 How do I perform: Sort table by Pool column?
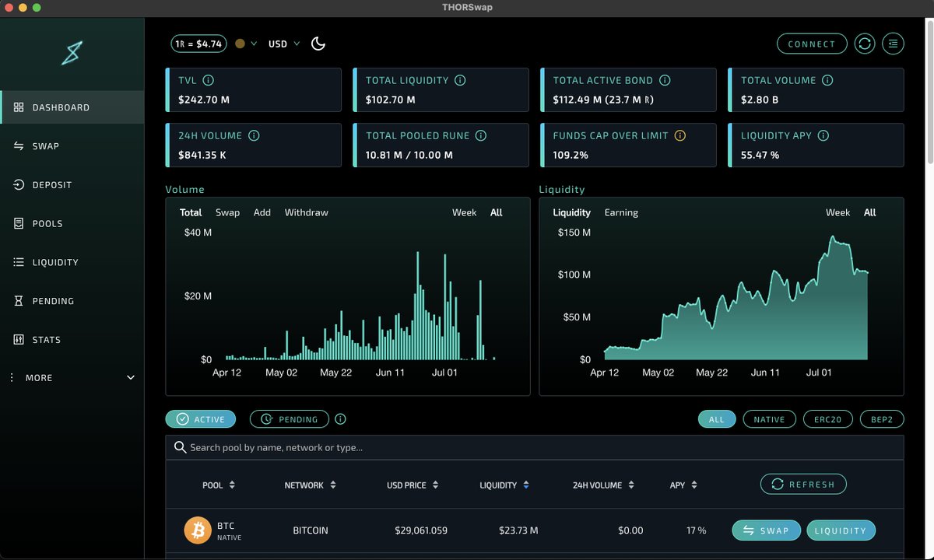(x=219, y=485)
